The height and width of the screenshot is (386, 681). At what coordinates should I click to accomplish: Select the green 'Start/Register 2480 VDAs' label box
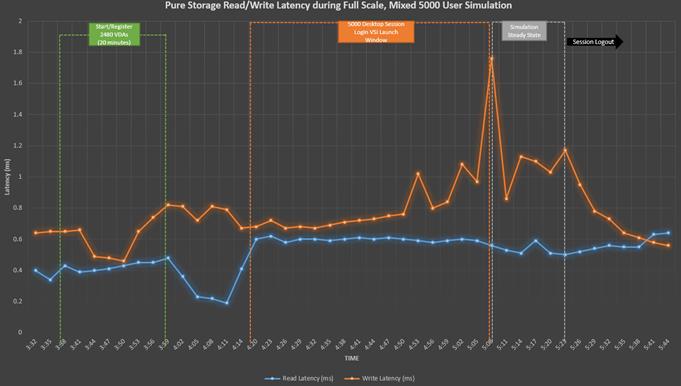tap(114, 34)
